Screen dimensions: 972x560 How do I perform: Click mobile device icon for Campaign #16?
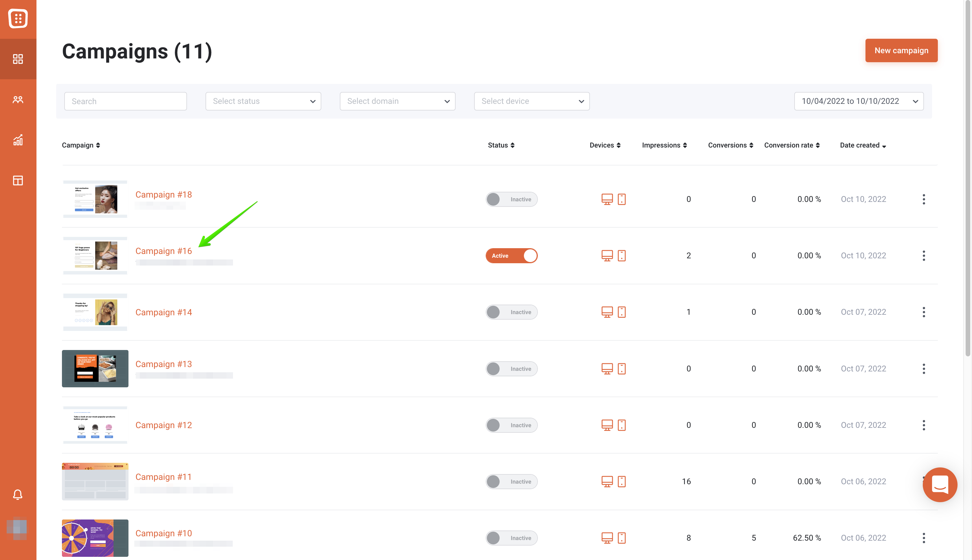(622, 256)
